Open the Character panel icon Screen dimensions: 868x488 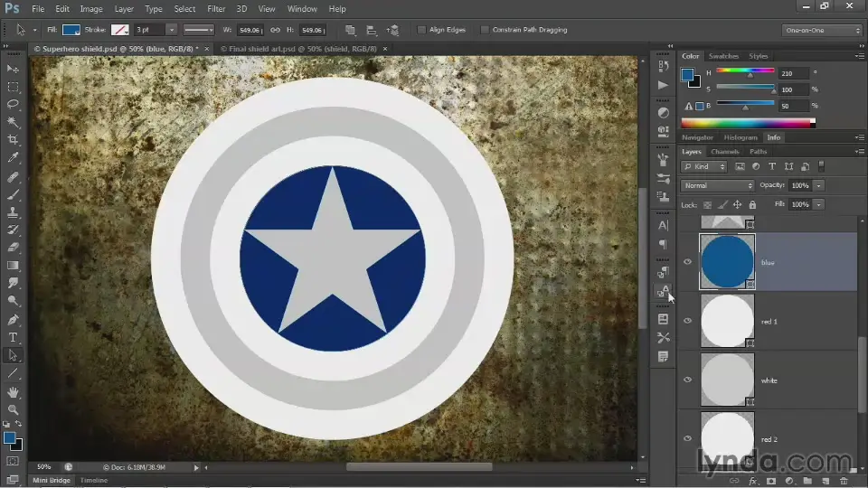coord(663,225)
